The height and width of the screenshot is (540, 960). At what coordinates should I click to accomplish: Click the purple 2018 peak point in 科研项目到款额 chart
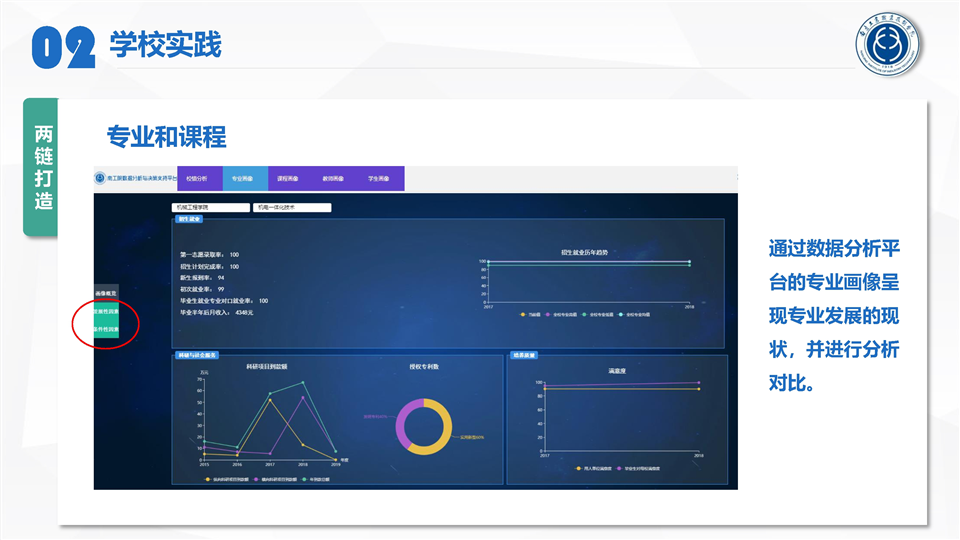302,397
